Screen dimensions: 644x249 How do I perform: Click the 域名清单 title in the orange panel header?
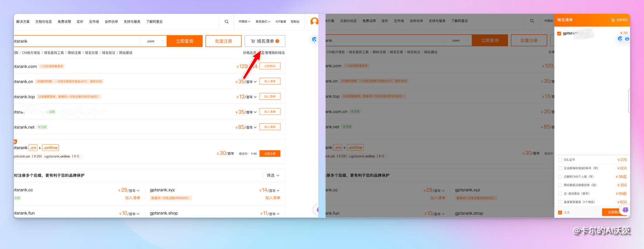pos(565,20)
